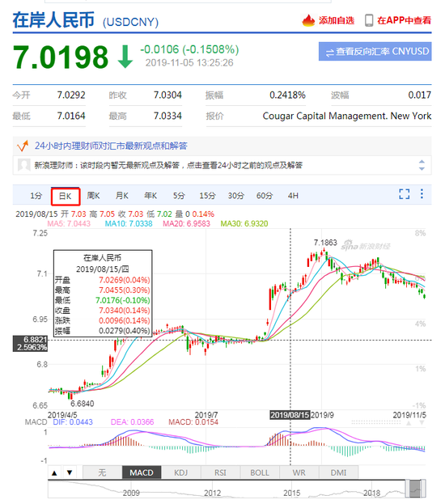Click the 2019/08/15 crosshair date label
This screenshot has height=504, width=445.
pos(290,415)
